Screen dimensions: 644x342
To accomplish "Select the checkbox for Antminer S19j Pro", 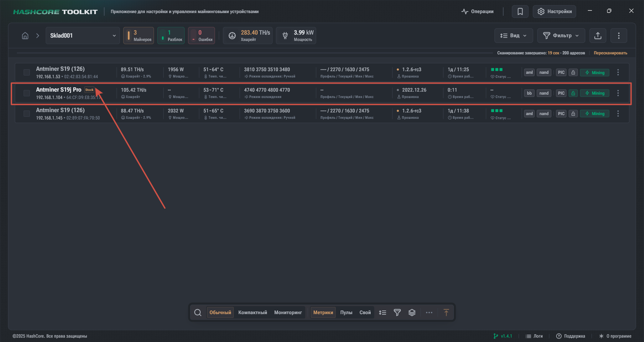I will [x=26, y=93].
